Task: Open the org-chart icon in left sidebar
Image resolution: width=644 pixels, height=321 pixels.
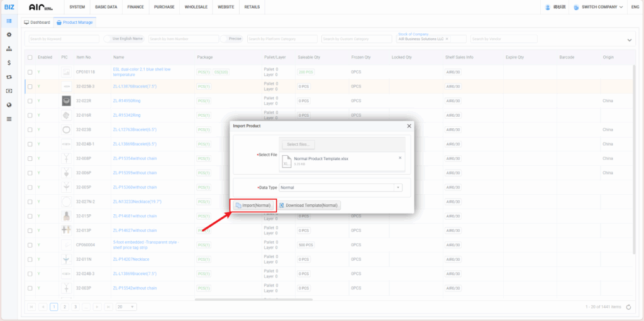Action: (9, 48)
